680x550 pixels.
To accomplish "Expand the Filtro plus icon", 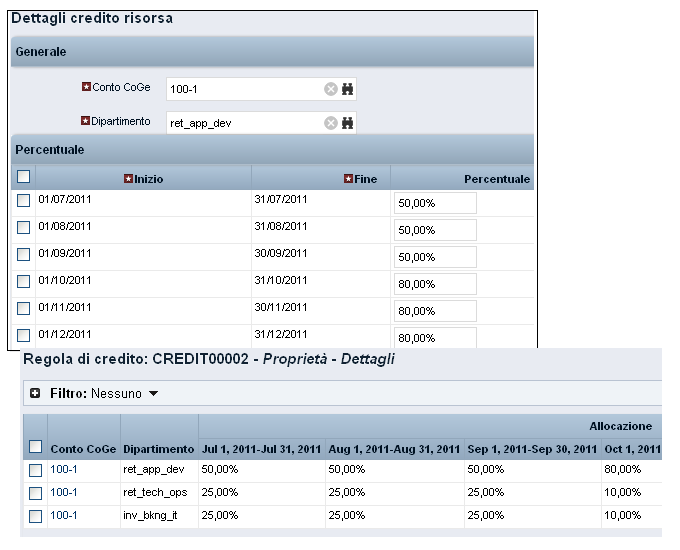I will [x=35, y=393].
